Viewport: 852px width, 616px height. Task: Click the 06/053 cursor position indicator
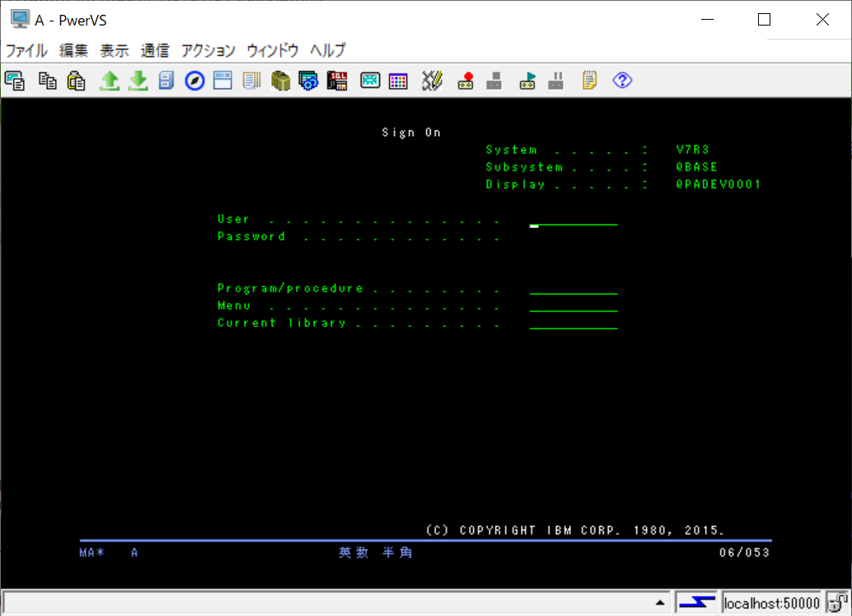click(744, 553)
